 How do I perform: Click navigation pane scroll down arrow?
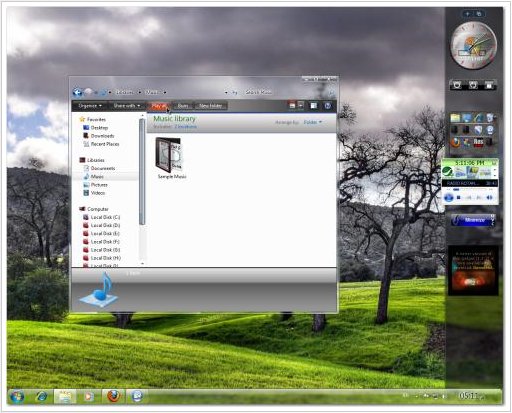pyautogui.click(x=142, y=263)
